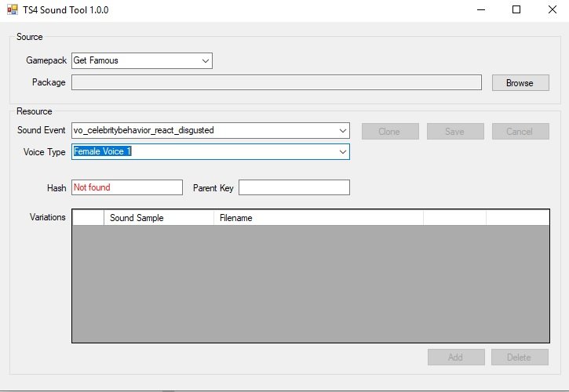Screen dimensions: 569x392
Task: Click the Package path input field
Action: tap(276, 82)
